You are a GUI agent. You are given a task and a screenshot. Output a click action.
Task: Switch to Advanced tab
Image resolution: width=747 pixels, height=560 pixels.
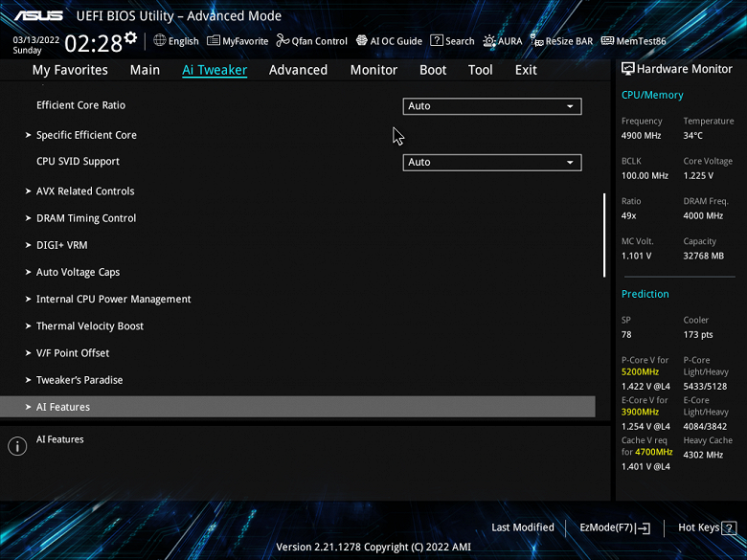click(x=298, y=70)
